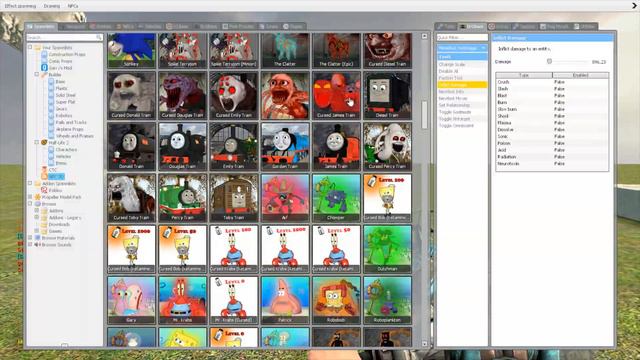Toggle Enabled value in Slash row
This screenshot has width=640, height=360.
coord(559,89)
